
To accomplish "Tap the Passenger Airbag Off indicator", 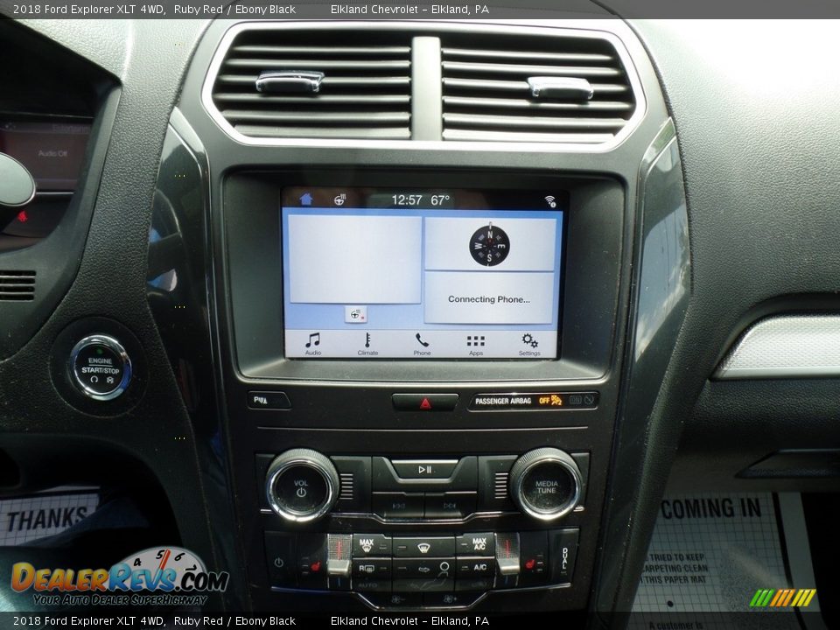I will (533, 401).
